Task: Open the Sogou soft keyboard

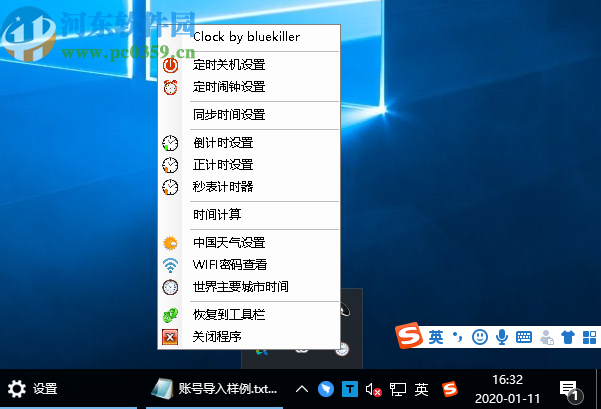Action: click(x=524, y=337)
